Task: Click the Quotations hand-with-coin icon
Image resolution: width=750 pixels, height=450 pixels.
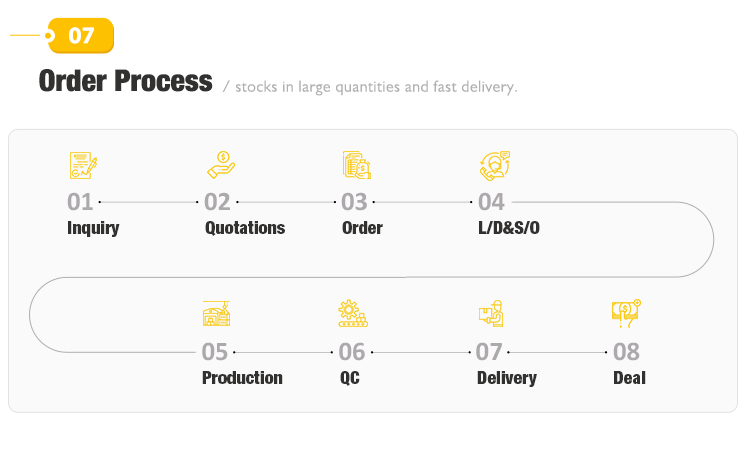Action: (x=221, y=165)
